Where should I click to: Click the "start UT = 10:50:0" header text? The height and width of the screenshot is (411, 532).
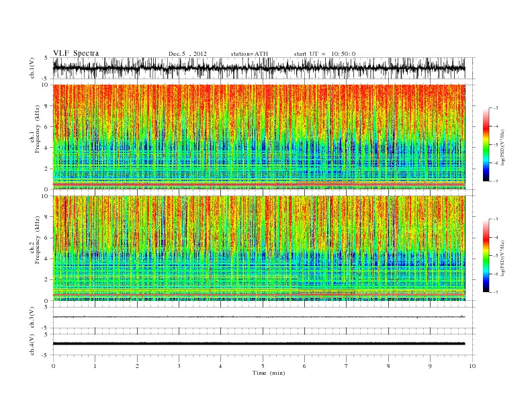(x=324, y=54)
